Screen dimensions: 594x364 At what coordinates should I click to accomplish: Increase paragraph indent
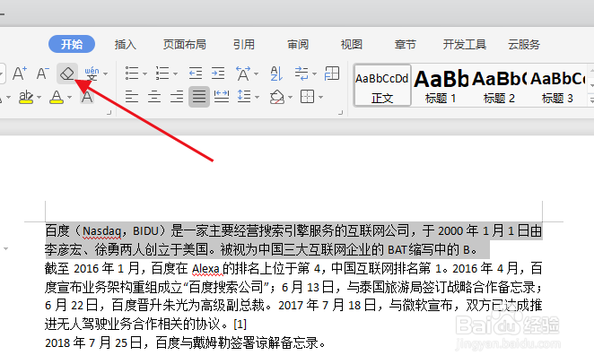[x=218, y=74]
